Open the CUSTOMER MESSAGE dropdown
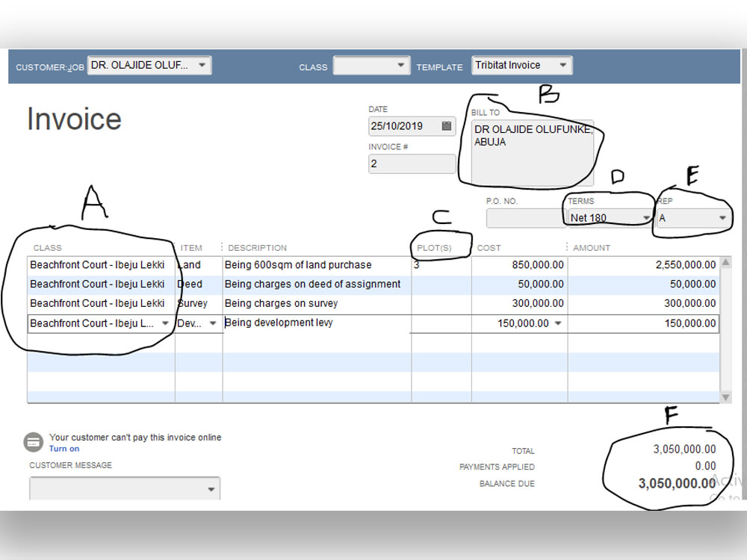This screenshot has width=747, height=560. [211, 488]
